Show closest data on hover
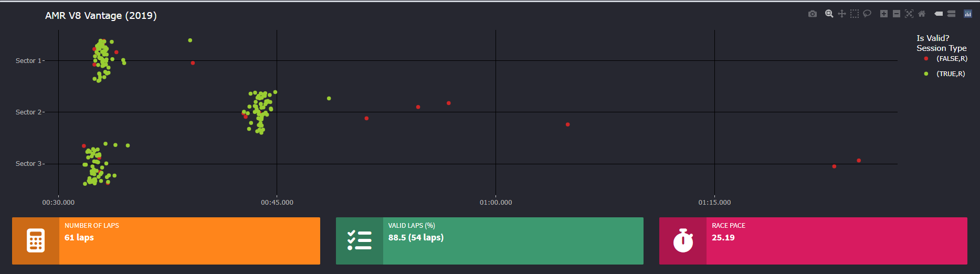 [x=939, y=14]
